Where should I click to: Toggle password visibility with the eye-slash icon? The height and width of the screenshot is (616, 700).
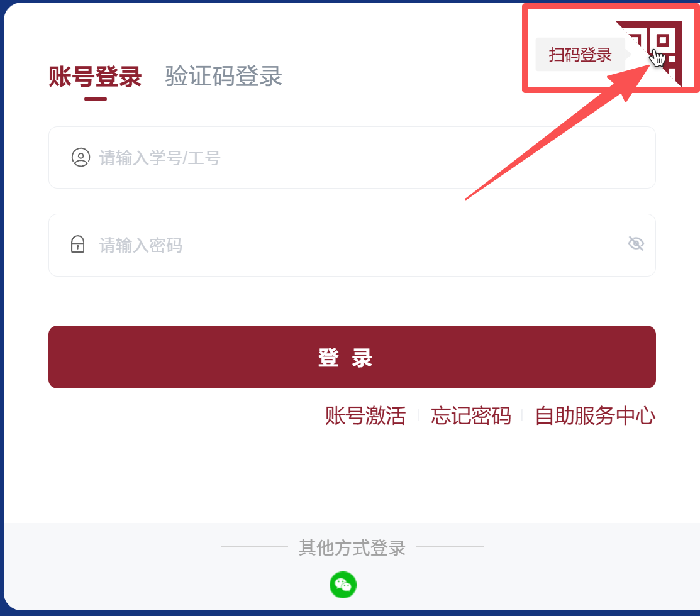pyautogui.click(x=636, y=243)
